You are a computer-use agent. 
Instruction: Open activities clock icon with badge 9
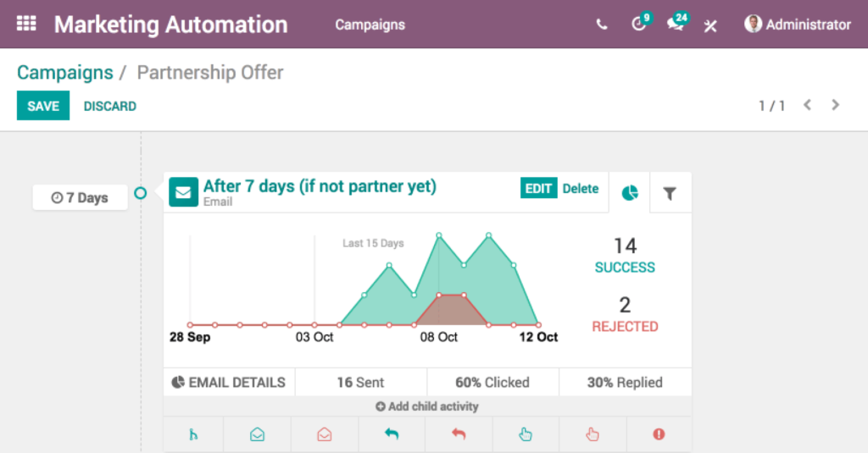point(641,23)
